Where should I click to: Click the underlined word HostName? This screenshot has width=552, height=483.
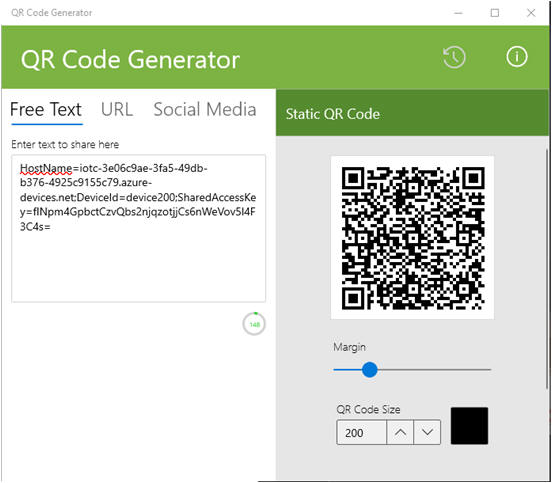(46, 169)
